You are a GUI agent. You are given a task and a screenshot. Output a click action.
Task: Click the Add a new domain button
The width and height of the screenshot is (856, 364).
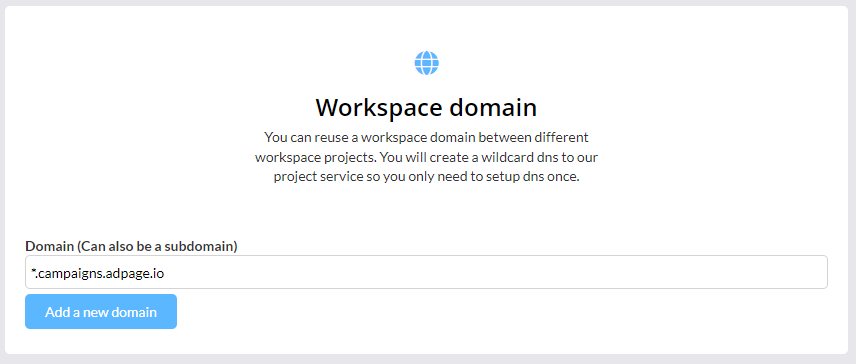point(101,312)
